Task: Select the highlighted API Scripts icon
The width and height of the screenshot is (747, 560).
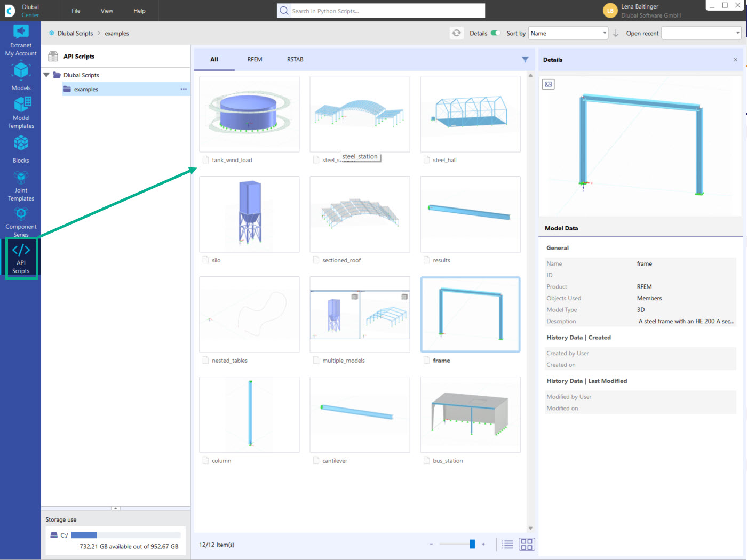Action: point(21,258)
